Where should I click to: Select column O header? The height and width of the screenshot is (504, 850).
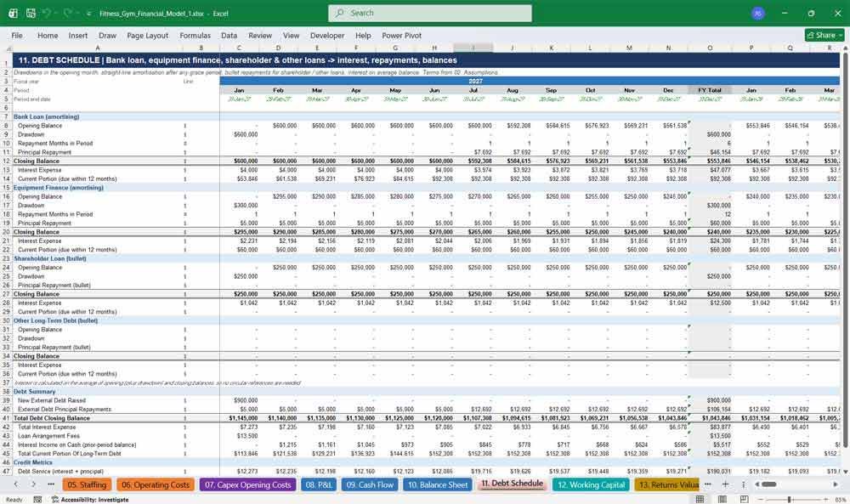point(710,48)
